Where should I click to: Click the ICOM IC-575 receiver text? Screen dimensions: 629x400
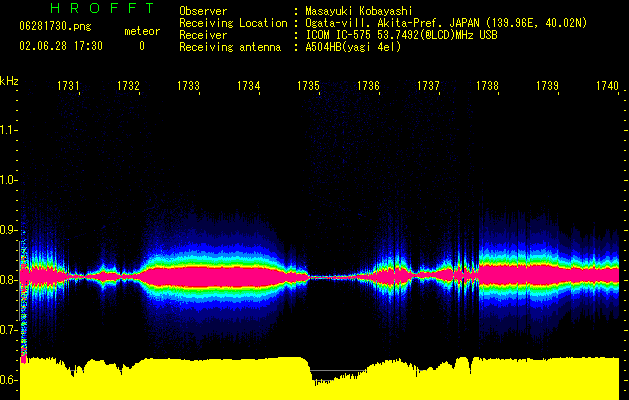pyautogui.click(x=401, y=35)
